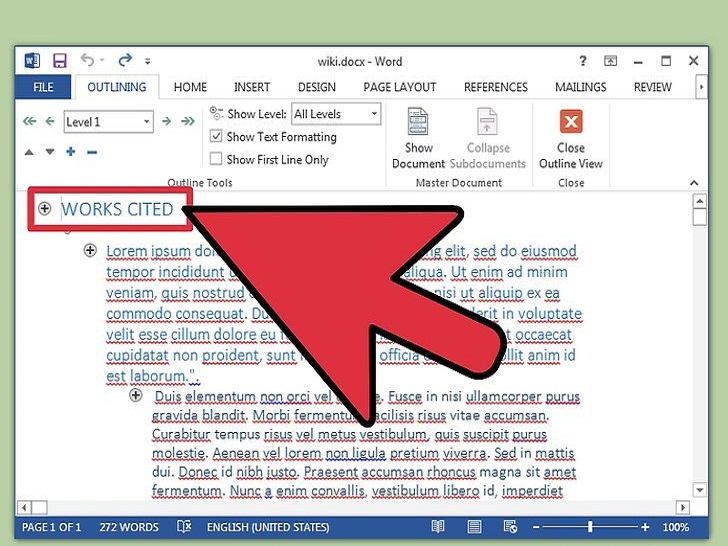Click horizontal scrollbar left arrow
728x546 pixels.
(x=24, y=507)
